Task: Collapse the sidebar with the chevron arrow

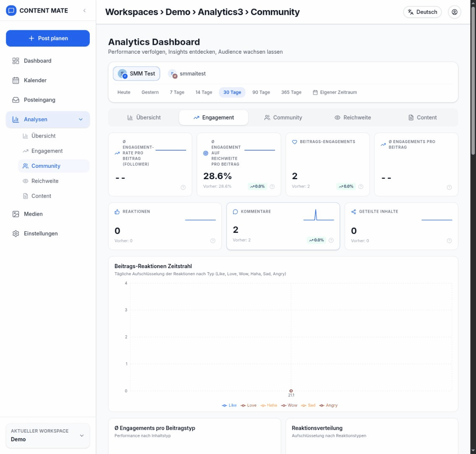Action: pos(84,10)
